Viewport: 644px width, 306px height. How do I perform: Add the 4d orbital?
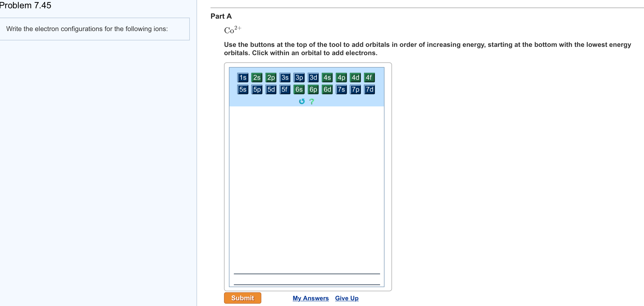(x=355, y=77)
